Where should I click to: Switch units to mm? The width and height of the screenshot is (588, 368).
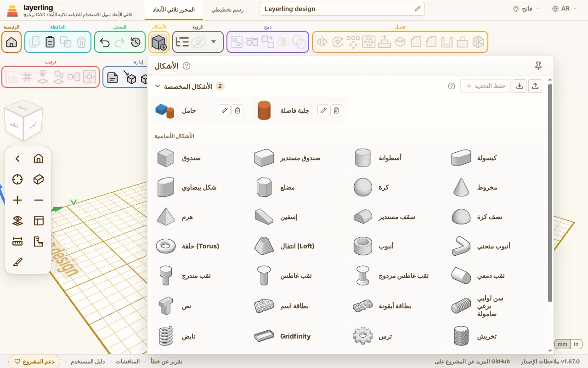562,344
